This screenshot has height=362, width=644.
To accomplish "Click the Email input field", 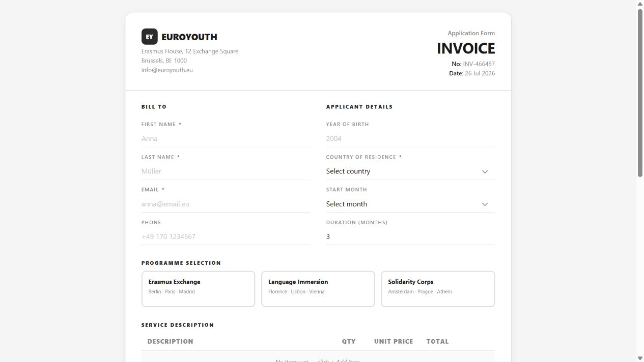I will pos(226,204).
